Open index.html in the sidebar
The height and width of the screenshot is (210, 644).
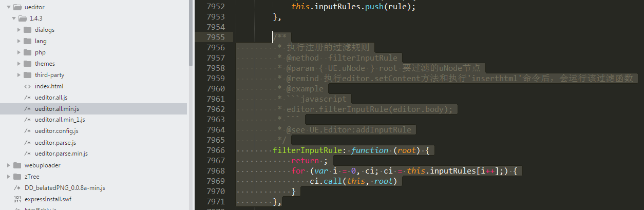click(49, 86)
